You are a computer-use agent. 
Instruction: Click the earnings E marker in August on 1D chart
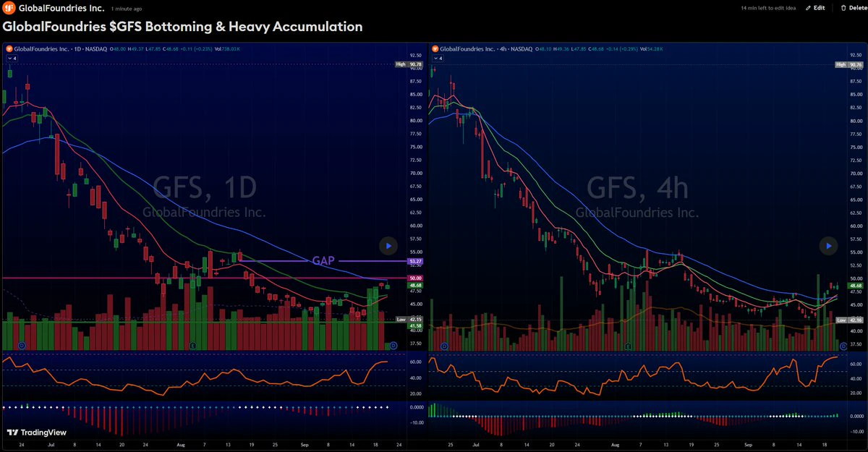coord(193,346)
